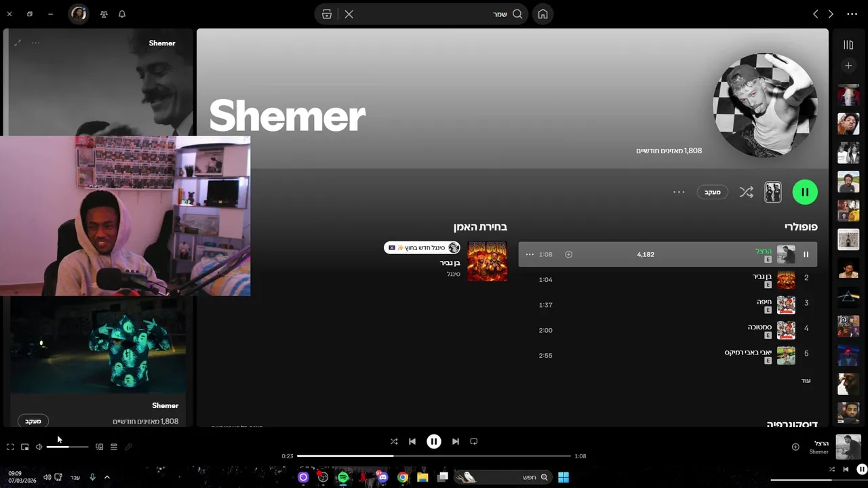Image resolution: width=868 pixels, height=488 pixels.
Task: Select track 2 בן גביר
Action: pyautogui.click(x=668, y=279)
